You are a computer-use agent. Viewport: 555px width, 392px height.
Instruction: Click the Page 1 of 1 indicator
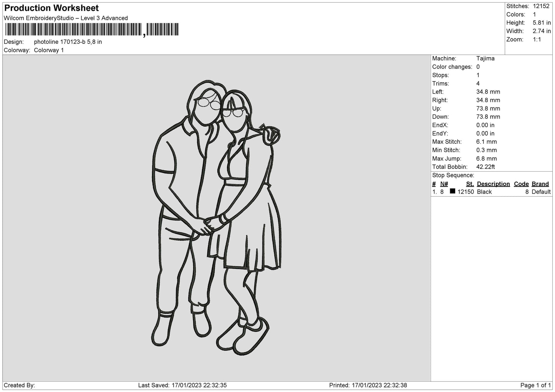535,385
